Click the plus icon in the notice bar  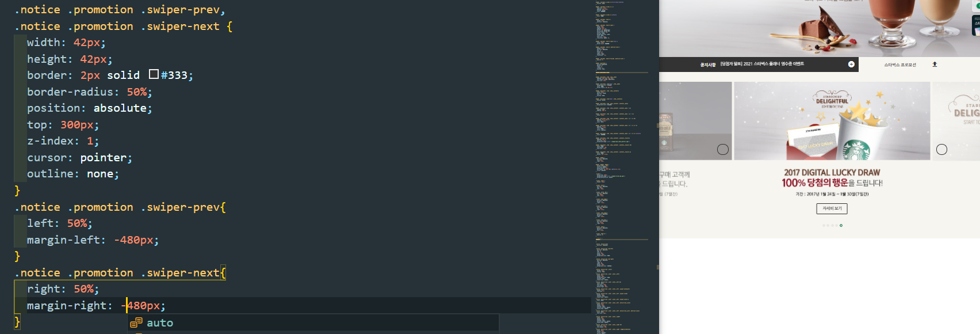851,64
